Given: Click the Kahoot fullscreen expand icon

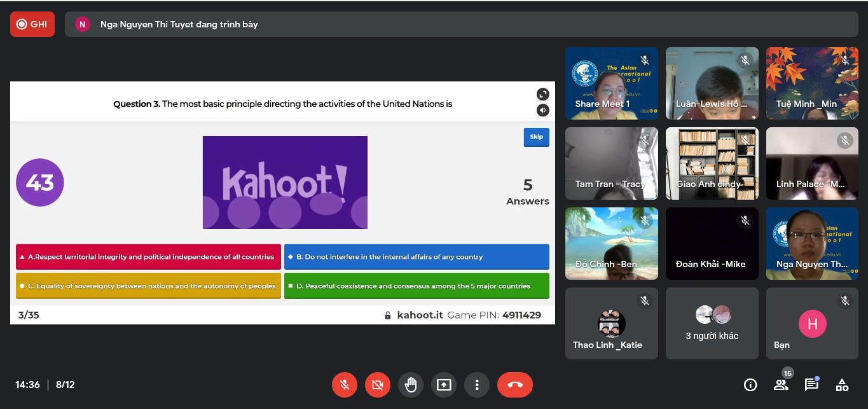Looking at the screenshot, I should [x=542, y=94].
